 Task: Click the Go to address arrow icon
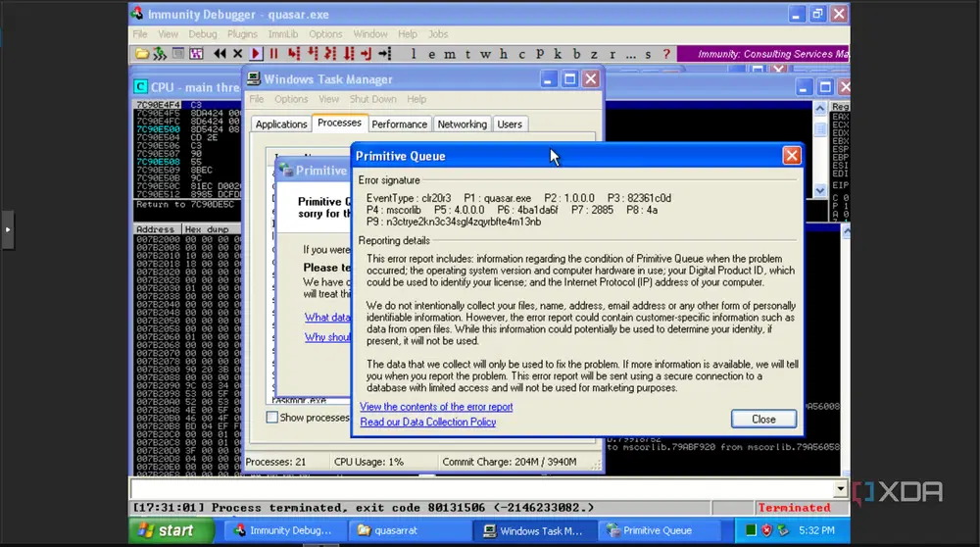coord(385,54)
